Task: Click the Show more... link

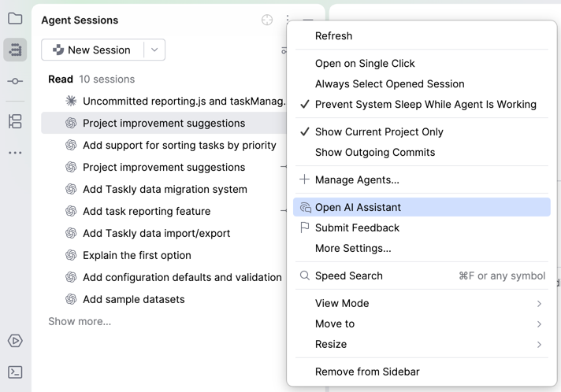Action: (80, 321)
